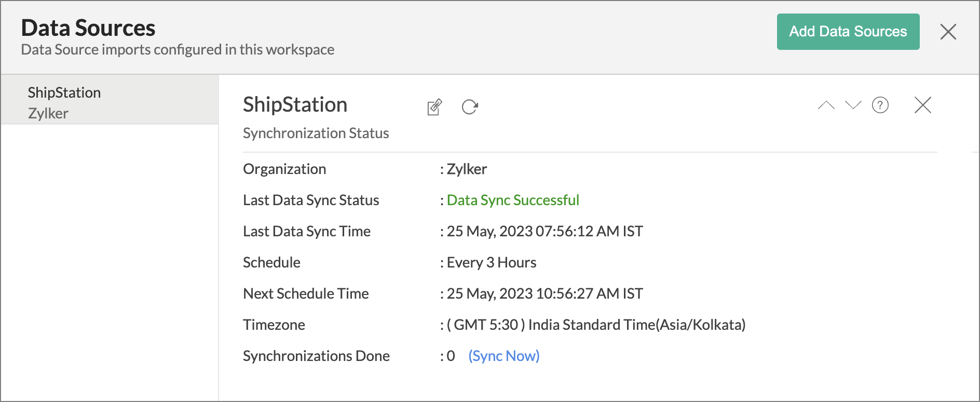Click the Sync Now link
The height and width of the screenshot is (402, 980).
point(504,356)
